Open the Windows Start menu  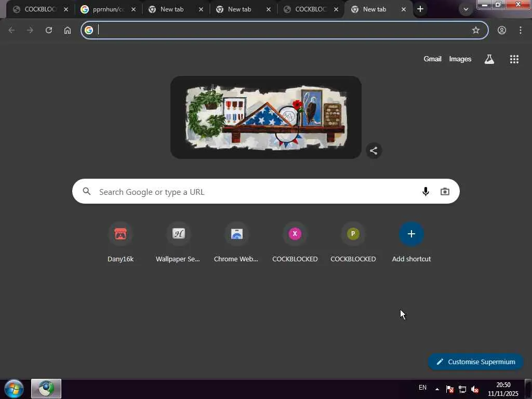14,389
